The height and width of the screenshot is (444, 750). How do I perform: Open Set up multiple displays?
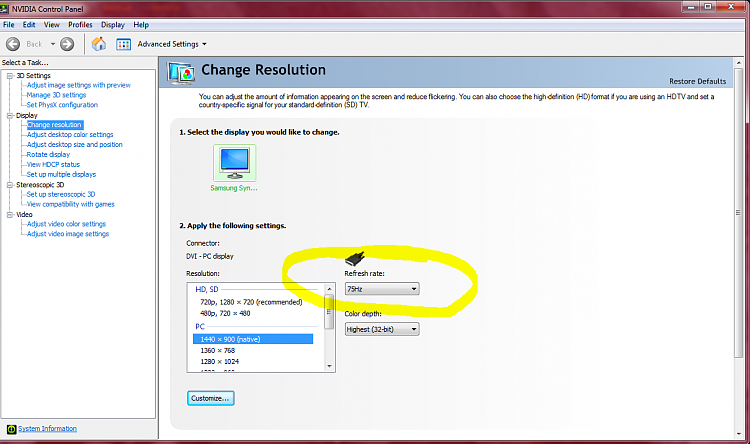61,175
